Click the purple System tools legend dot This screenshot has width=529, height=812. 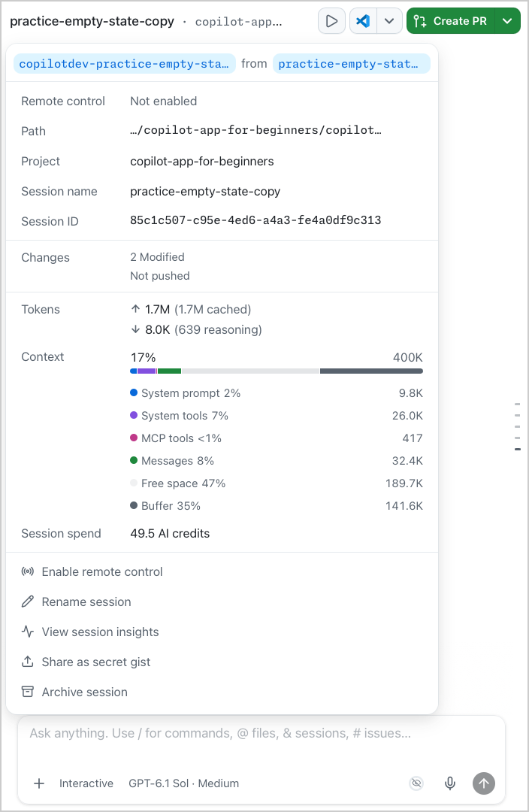tap(134, 415)
